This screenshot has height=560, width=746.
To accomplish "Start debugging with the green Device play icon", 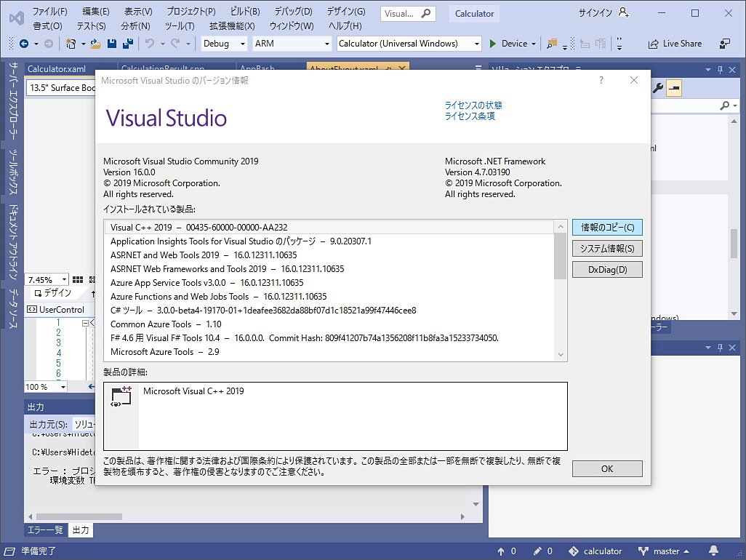I will tap(494, 44).
